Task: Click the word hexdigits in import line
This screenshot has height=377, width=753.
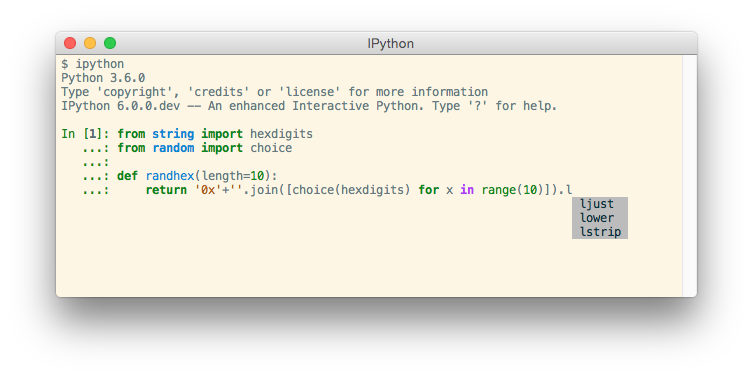Action: (281, 134)
